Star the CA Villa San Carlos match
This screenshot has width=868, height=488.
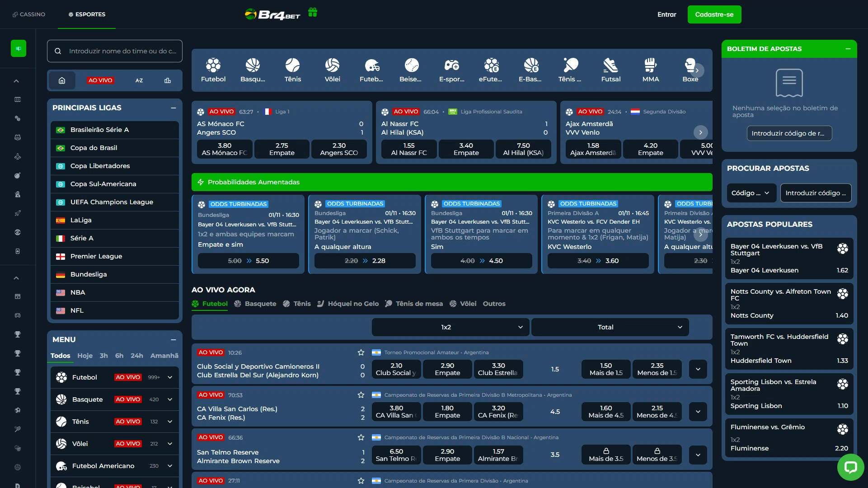[361, 395]
